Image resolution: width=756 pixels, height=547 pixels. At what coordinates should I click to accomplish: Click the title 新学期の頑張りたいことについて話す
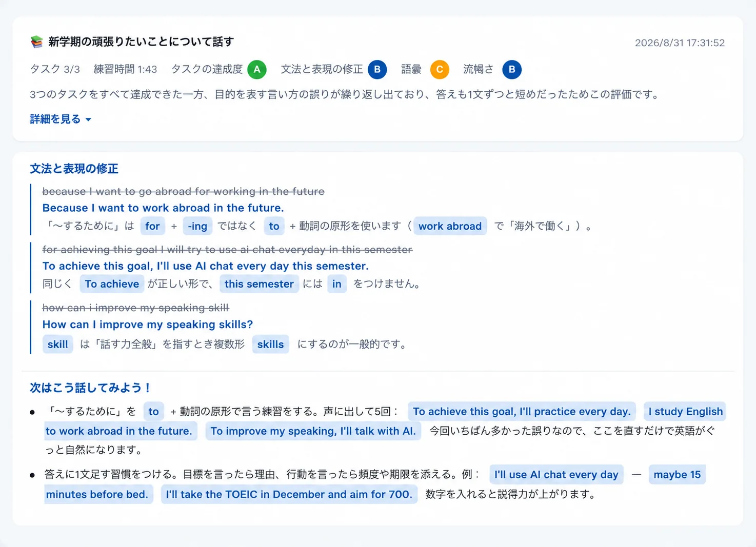(x=141, y=42)
